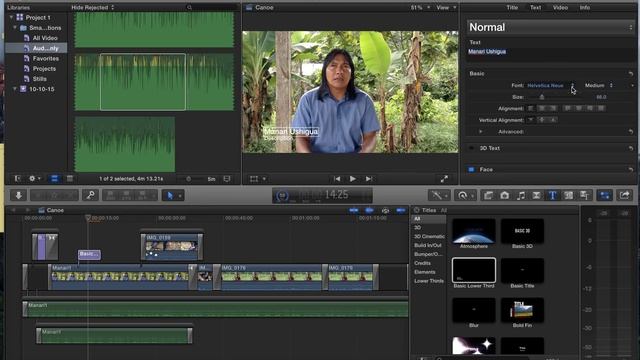Select Build In/Out titles category
The image size is (640, 360).
(428, 245)
